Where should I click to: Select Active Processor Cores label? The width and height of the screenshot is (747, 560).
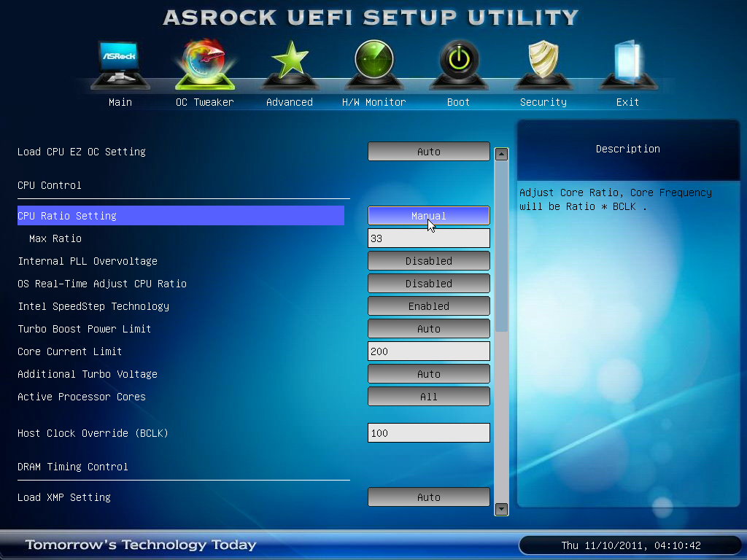tap(82, 397)
